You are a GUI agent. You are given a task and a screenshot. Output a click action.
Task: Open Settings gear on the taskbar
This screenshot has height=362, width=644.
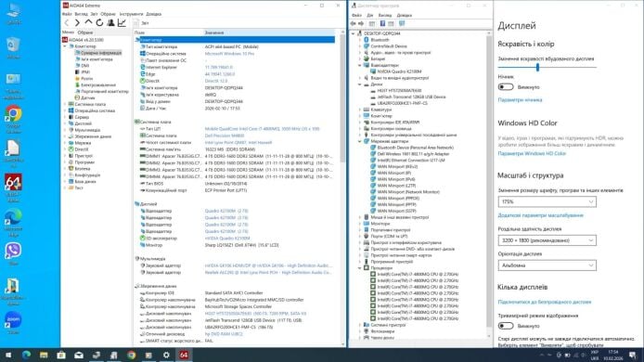166,355
